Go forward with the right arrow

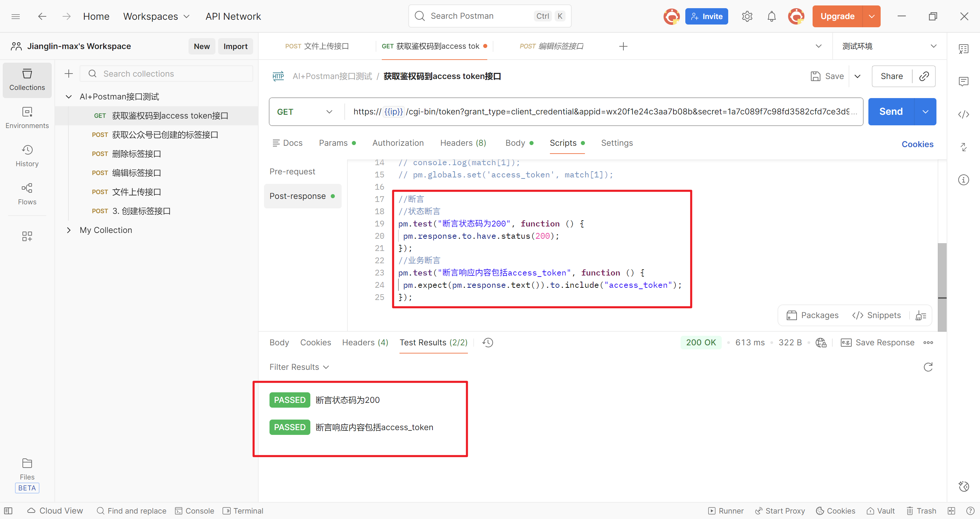pos(67,16)
